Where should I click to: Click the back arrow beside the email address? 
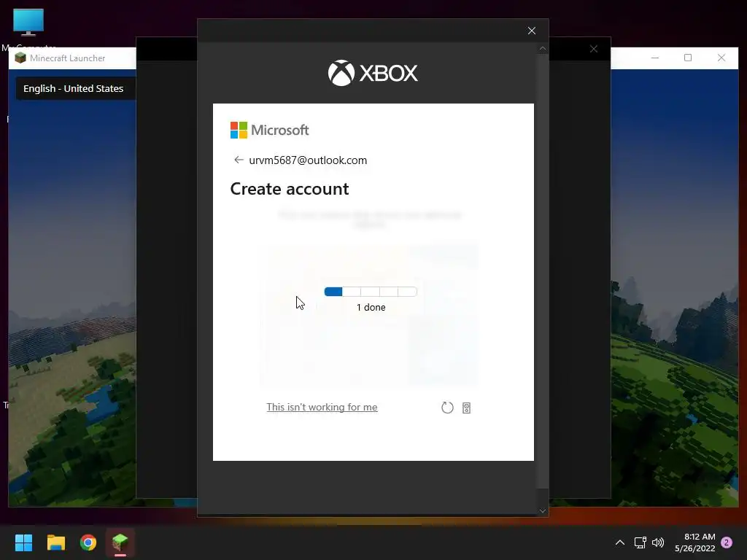[x=239, y=160]
